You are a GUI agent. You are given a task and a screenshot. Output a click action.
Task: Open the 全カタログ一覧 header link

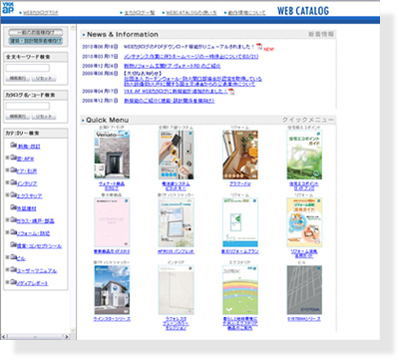(x=139, y=13)
